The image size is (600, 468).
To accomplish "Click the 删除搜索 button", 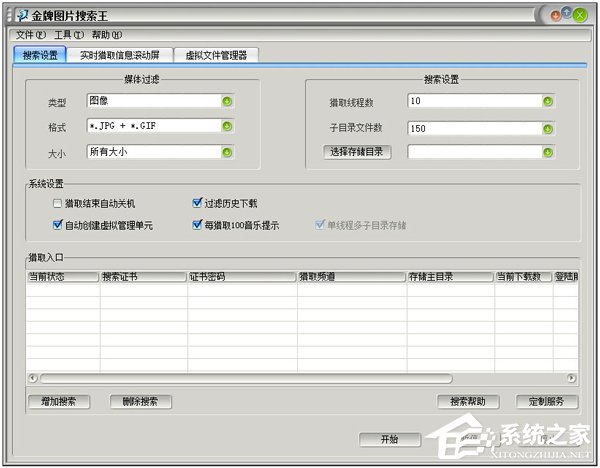I will (140, 402).
